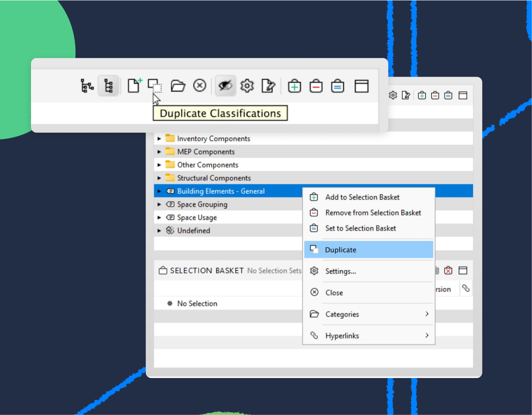
Task: Expand the Space Usage classification
Action: [x=159, y=218]
